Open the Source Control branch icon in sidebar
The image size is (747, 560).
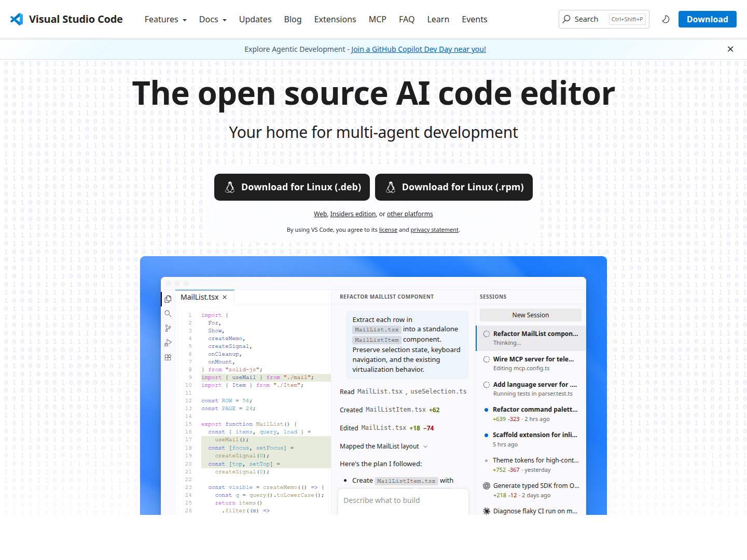click(168, 328)
